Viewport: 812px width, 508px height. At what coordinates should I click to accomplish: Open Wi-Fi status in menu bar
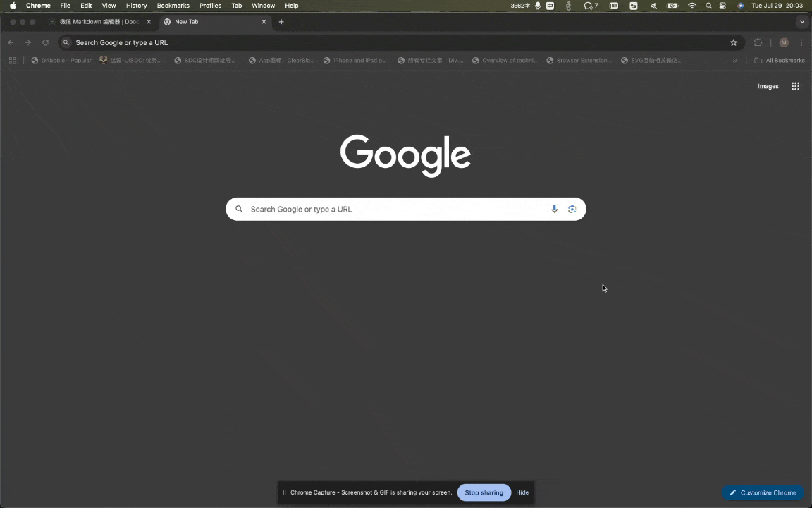(692, 5)
